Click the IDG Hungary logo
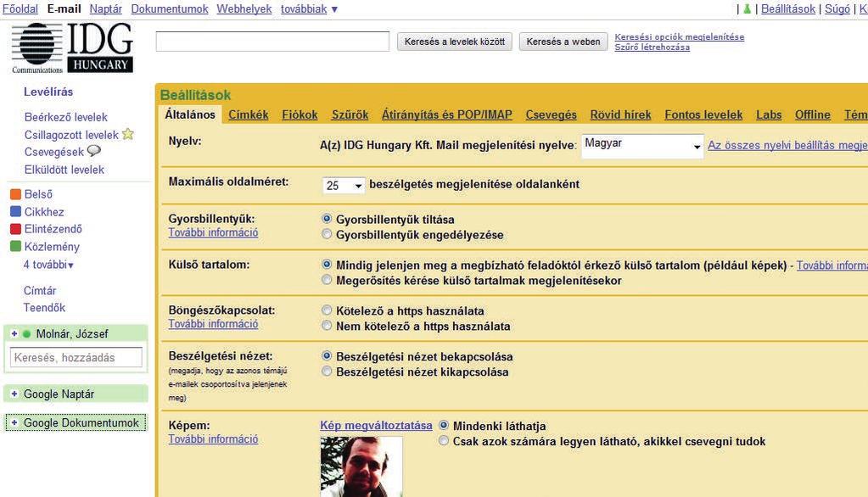This screenshot has width=868, height=497. (72, 48)
